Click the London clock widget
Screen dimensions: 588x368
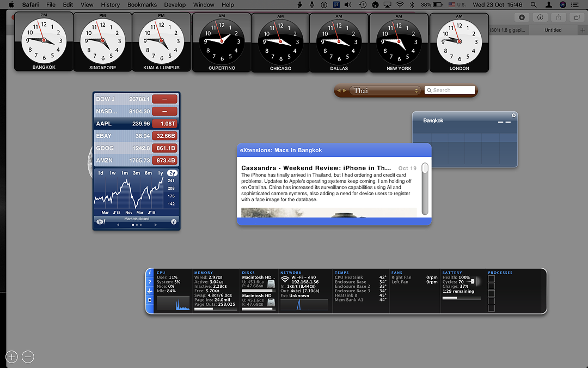(x=460, y=43)
